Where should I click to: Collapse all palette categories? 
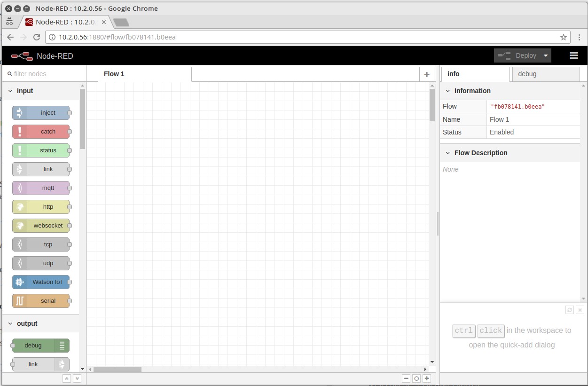pos(67,378)
